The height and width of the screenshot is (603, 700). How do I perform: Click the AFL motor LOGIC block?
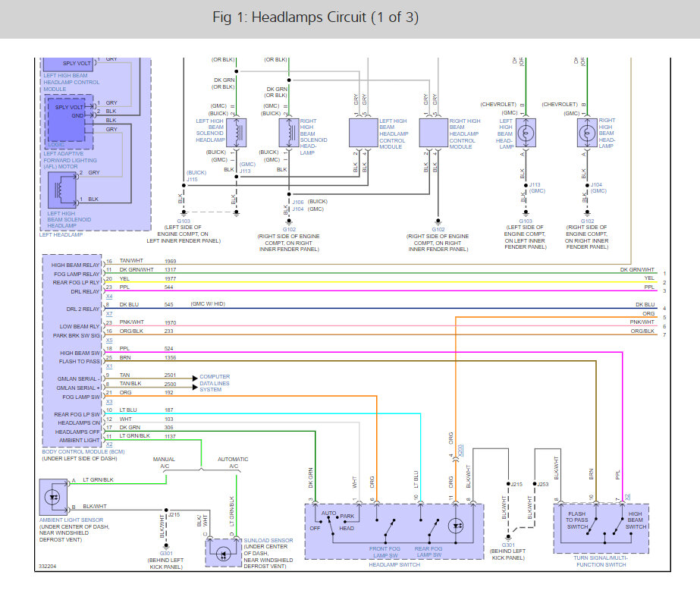click(66, 120)
